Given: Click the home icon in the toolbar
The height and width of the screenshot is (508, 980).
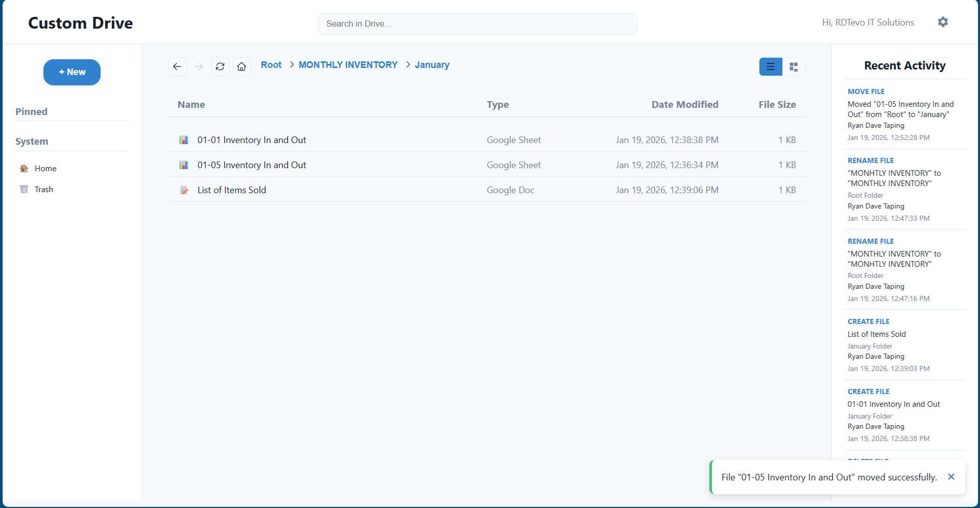Looking at the screenshot, I should (242, 66).
